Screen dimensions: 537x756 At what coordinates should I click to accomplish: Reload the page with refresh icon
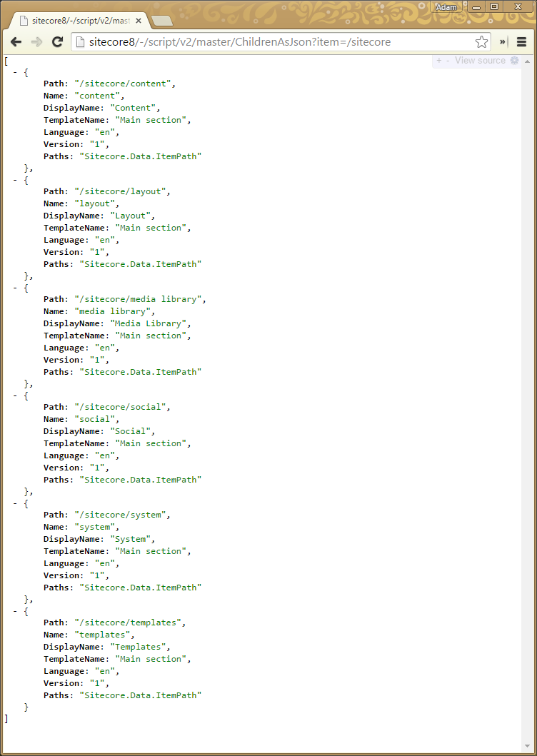[57, 42]
